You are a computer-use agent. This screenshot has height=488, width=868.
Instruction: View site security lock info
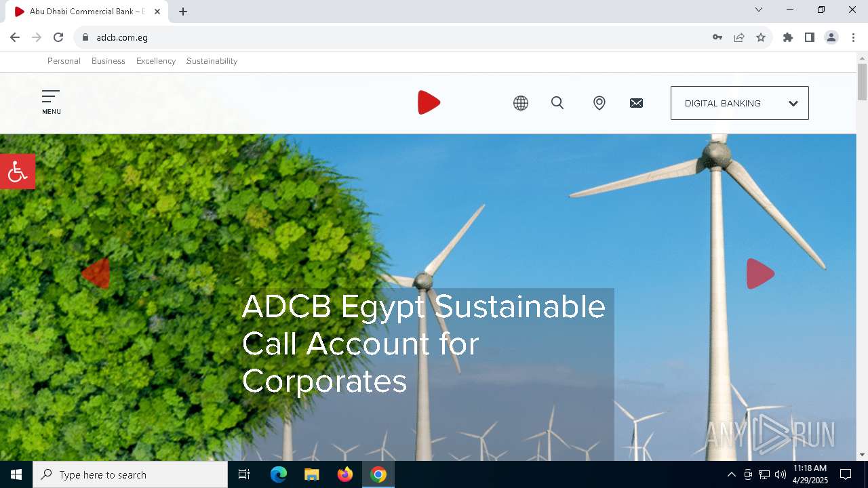click(x=85, y=37)
